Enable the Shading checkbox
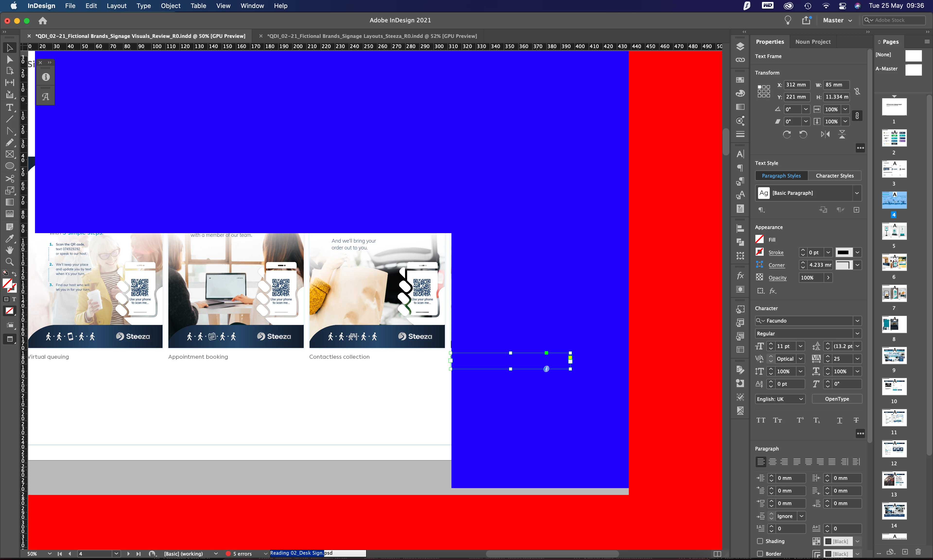 point(760,541)
